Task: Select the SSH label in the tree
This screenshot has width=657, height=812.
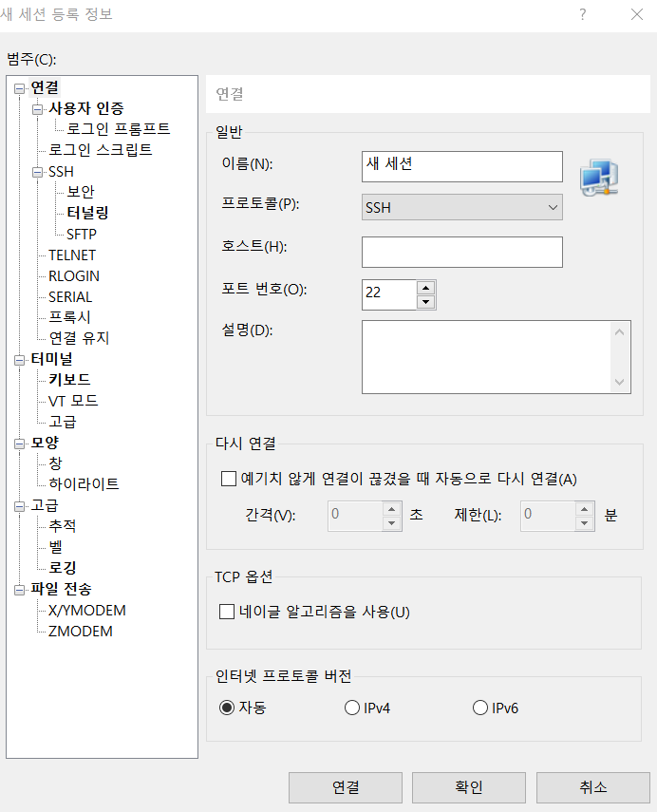Action: coord(61,171)
